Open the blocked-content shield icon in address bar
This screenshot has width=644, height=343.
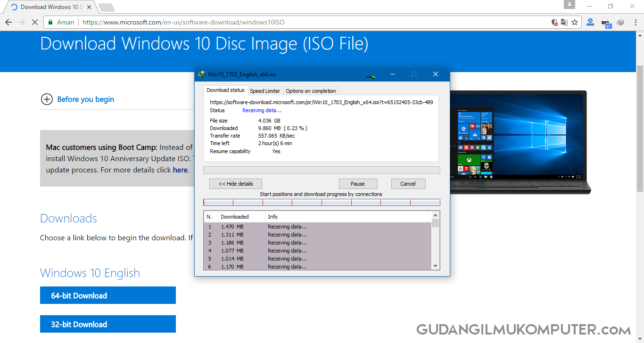click(x=555, y=22)
